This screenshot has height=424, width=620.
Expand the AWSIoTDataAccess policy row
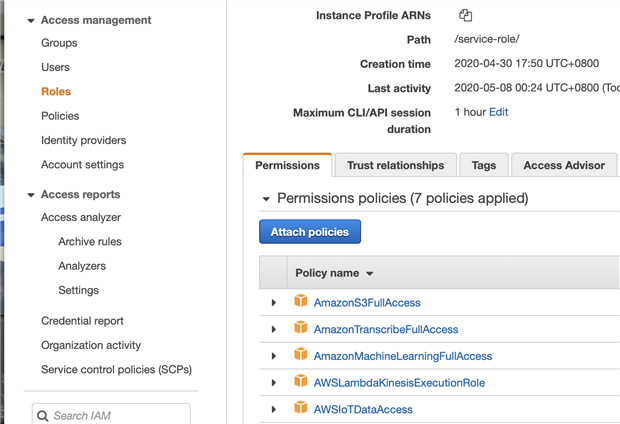[274, 410]
